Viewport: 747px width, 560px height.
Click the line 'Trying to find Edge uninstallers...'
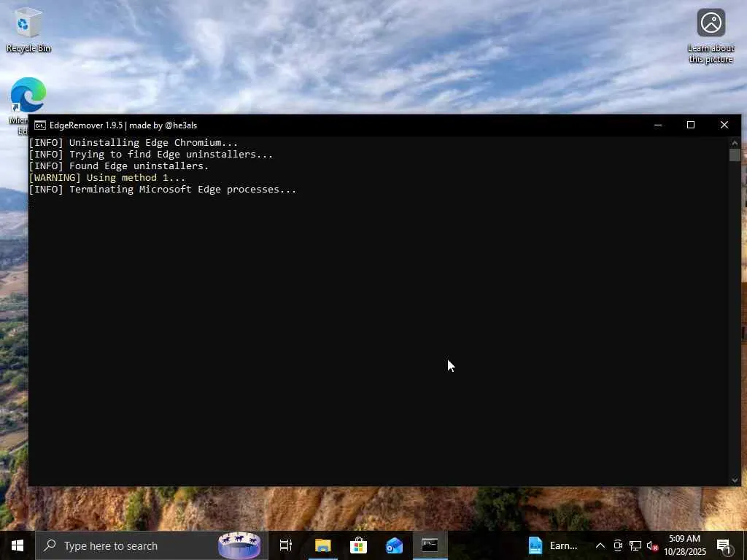(151, 155)
